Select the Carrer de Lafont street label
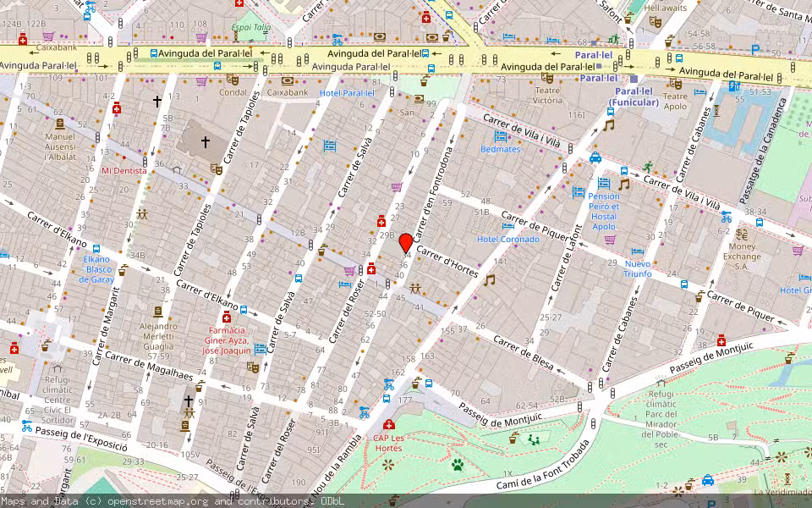812x508 pixels. pyautogui.click(x=566, y=258)
